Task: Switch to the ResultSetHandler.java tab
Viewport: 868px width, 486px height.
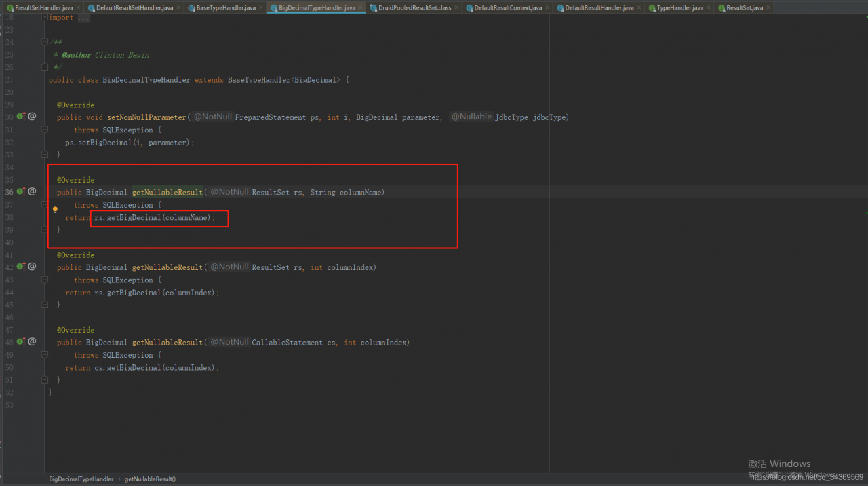Action: (43, 7)
